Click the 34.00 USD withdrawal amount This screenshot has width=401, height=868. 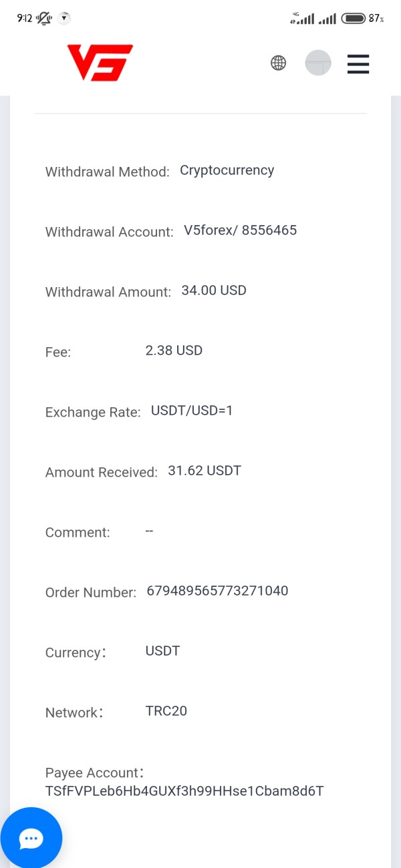click(x=214, y=290)
